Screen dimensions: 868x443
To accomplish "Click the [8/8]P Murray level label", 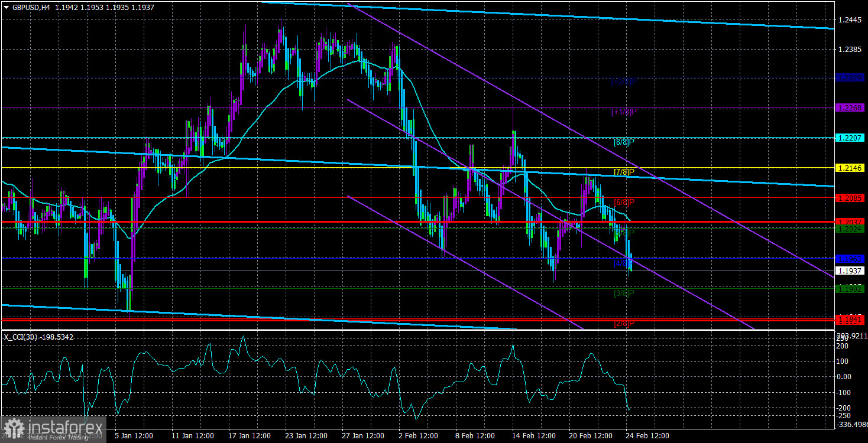I will [624, 142].
